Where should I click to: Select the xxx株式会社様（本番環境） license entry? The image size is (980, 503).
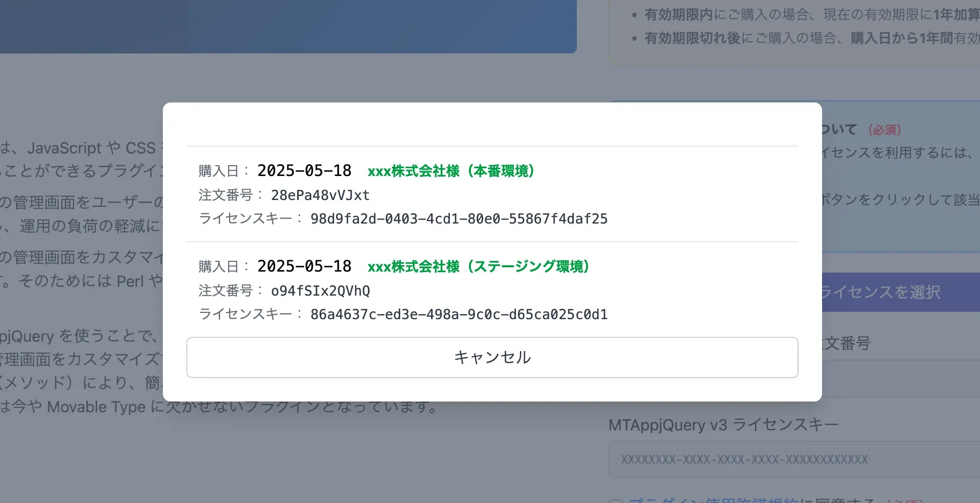tap(451, 171)
